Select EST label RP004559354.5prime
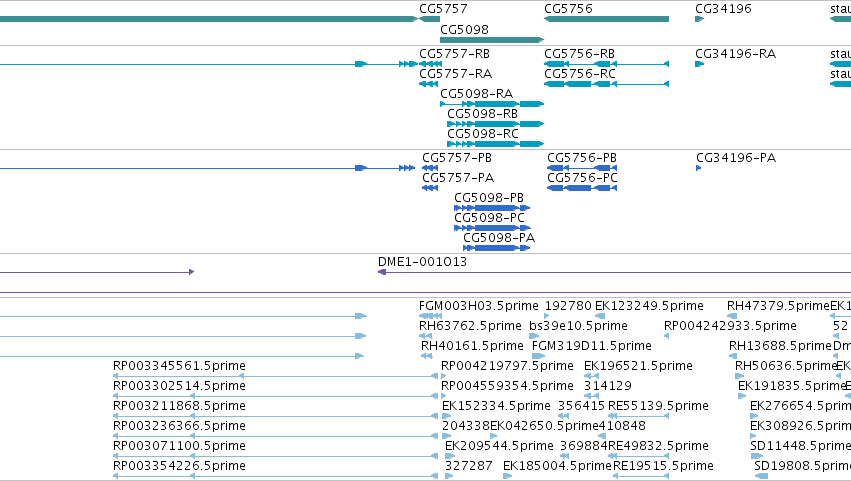Screen dimensions: 851x481 pyautogui.click(x=507, y=387)
